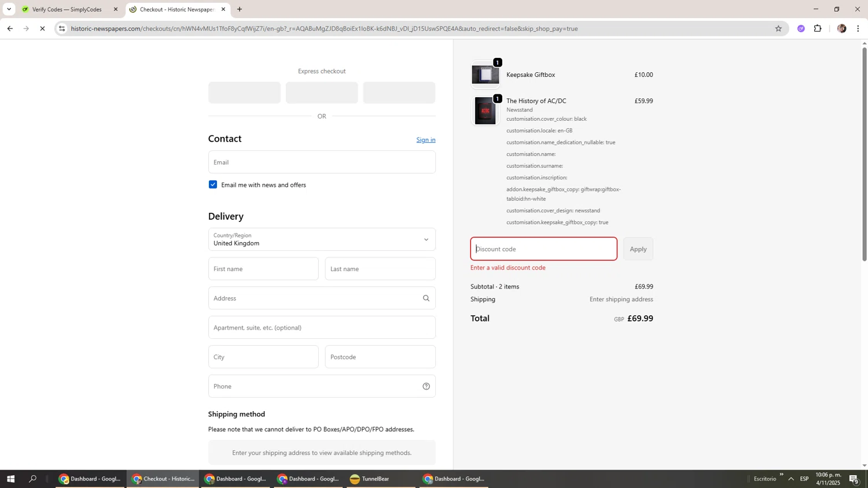Click the Discount code input field

(543, 249)
